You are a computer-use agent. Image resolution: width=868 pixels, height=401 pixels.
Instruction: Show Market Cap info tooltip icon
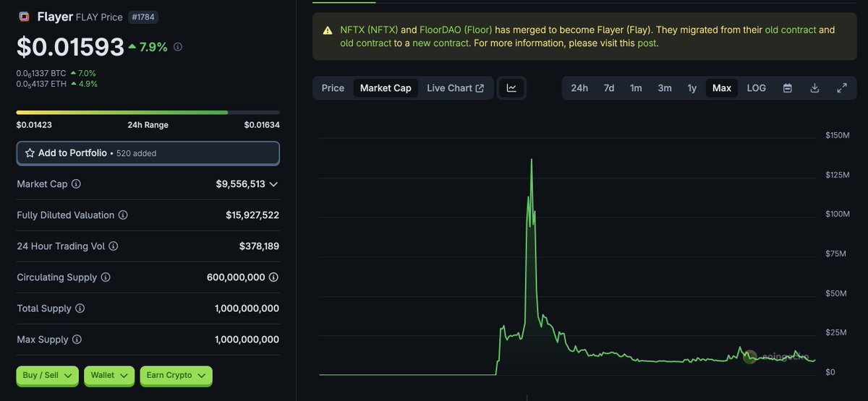click(76, 184)
